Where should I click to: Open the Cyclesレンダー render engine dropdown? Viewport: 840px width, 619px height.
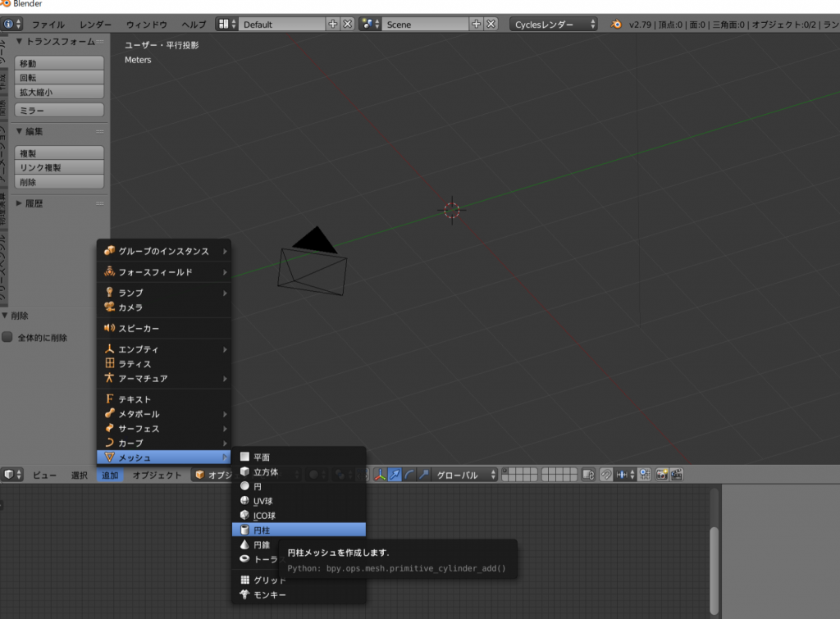tap(553, 25)
